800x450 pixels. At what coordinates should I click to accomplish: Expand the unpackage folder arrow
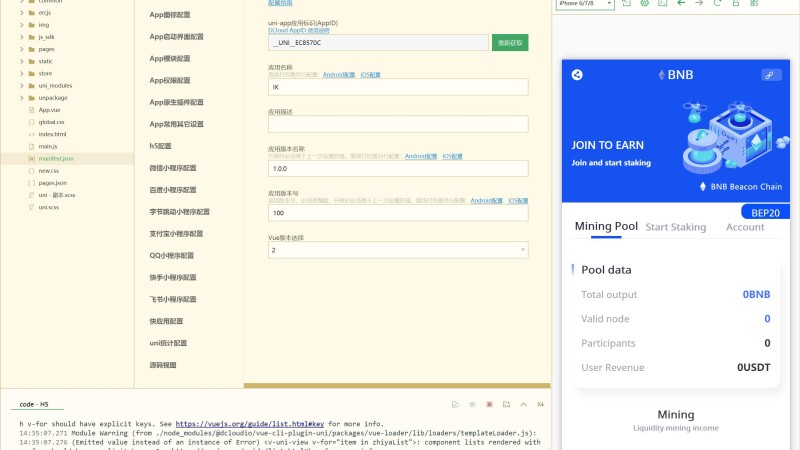click(21, 97)
